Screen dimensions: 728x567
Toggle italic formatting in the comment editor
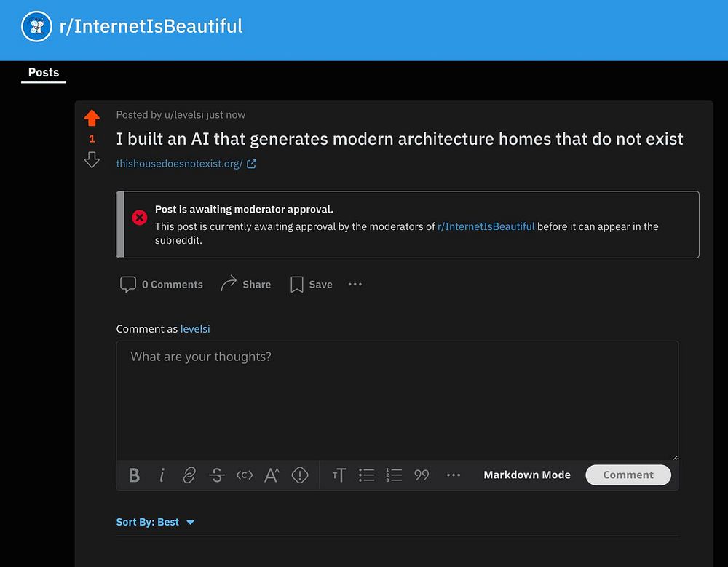pyautogui.click(x=162, y=475)
